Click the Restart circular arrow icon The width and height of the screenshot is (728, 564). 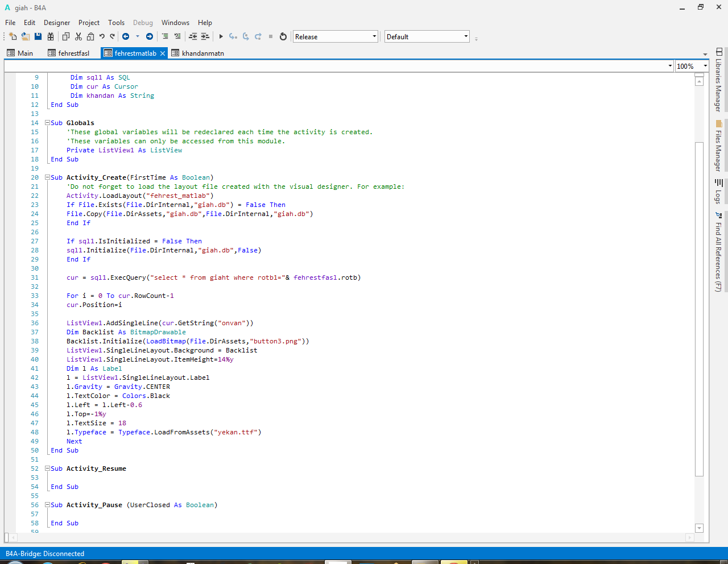click(x=283, y=36)
